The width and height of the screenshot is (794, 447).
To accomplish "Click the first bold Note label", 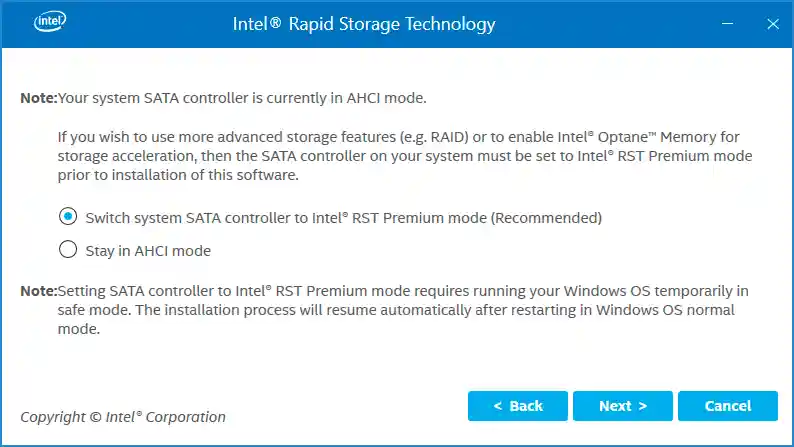I will tap(38, 98).
